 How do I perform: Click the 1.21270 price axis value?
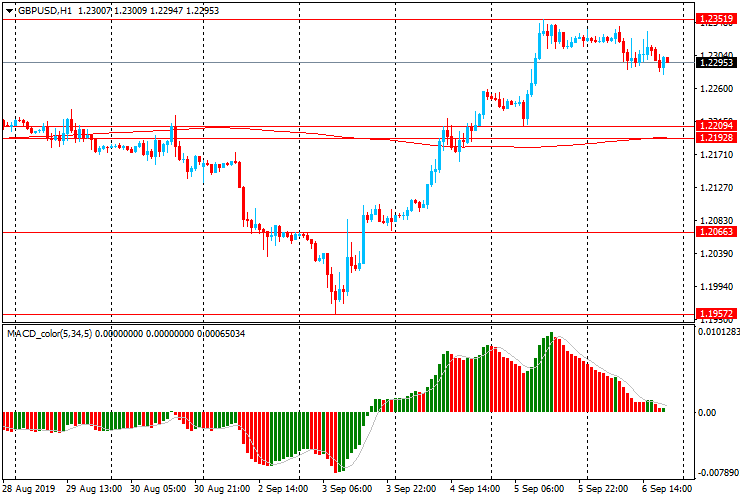coord(716,188)
